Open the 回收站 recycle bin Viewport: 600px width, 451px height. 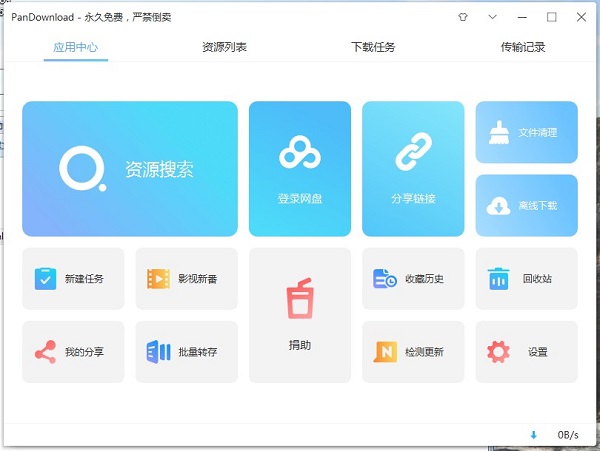(526, 279)
